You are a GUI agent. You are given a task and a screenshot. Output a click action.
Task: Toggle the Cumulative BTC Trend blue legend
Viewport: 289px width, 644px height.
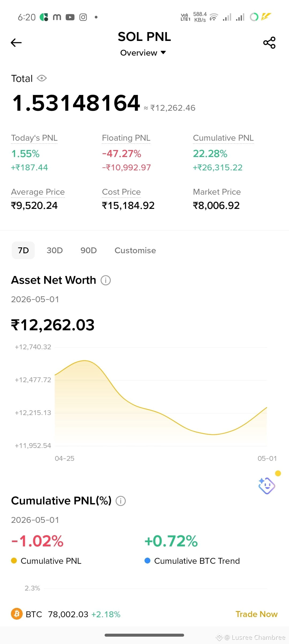pos(192,561)
